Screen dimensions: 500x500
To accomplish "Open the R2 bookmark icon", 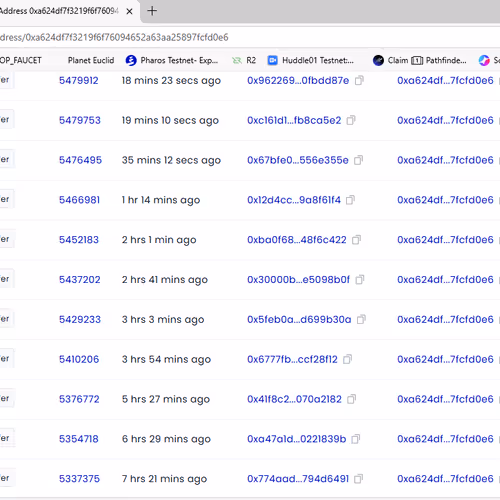I will point(237,60).
